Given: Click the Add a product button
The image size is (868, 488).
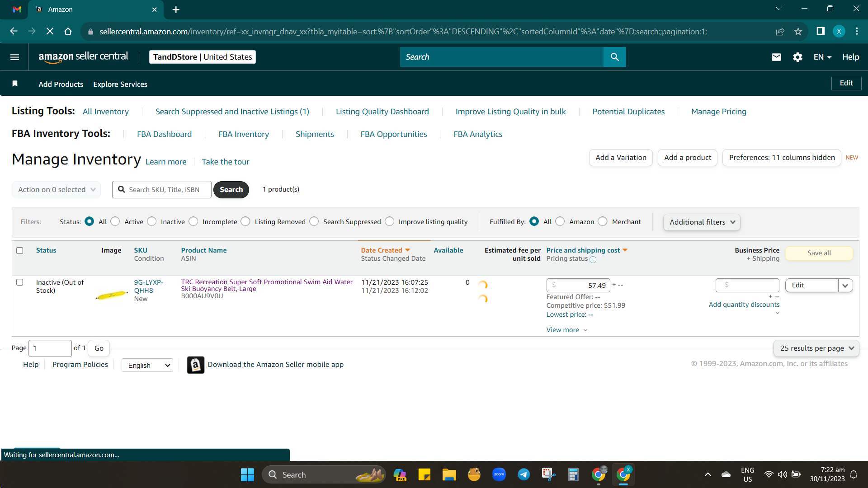Looking at the screenshot, I should click(688, 158).
